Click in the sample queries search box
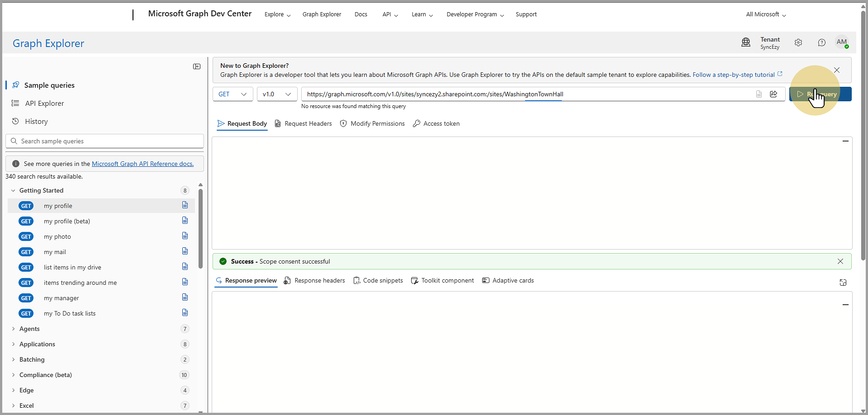Viewport: 868px width, 415px height. click(x=104, y=141)
